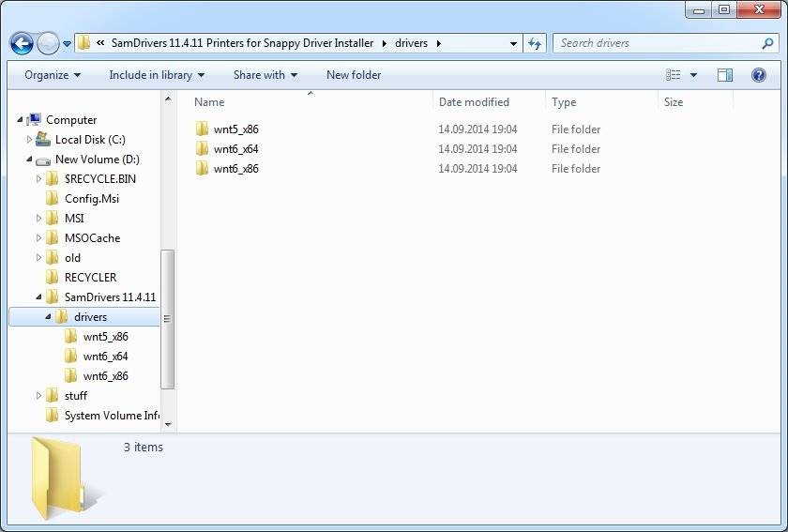Select wnt6_x64 in navigation tree

coord(105,356)
